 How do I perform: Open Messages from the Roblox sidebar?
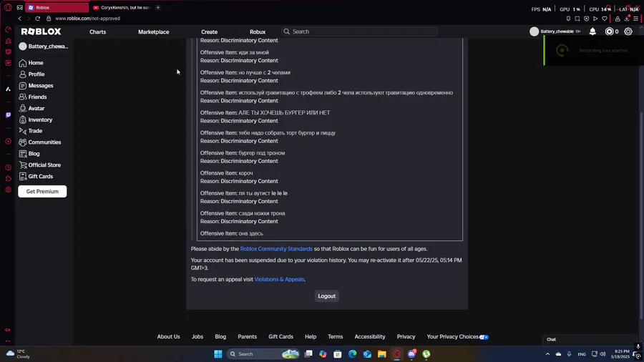tap(36, 85)
